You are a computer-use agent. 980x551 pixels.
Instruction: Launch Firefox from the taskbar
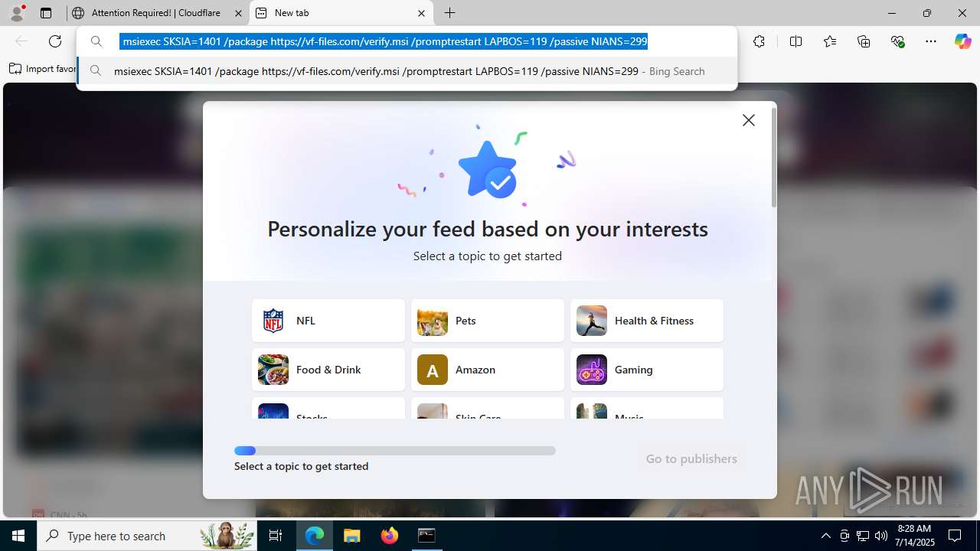pyautogui.click(x=390, y=536)
